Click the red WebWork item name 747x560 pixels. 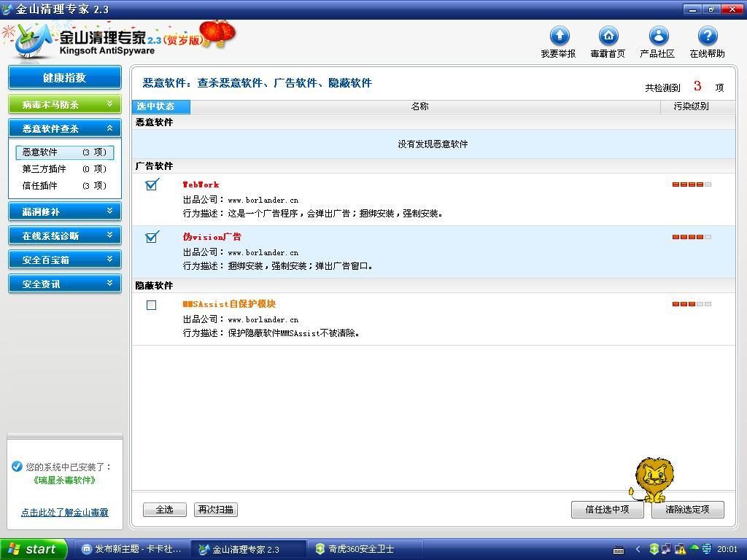201,184
